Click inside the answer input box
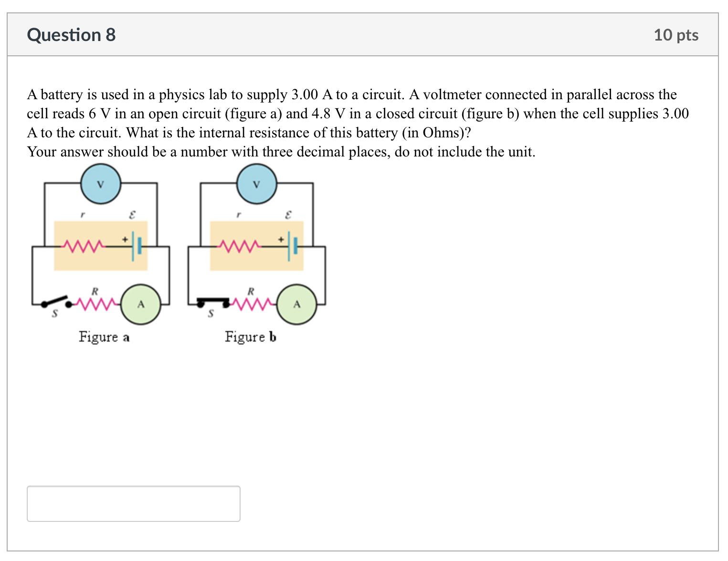Image resolution: width=728 pixels, height=561 pixels. (x=134, y=503)
